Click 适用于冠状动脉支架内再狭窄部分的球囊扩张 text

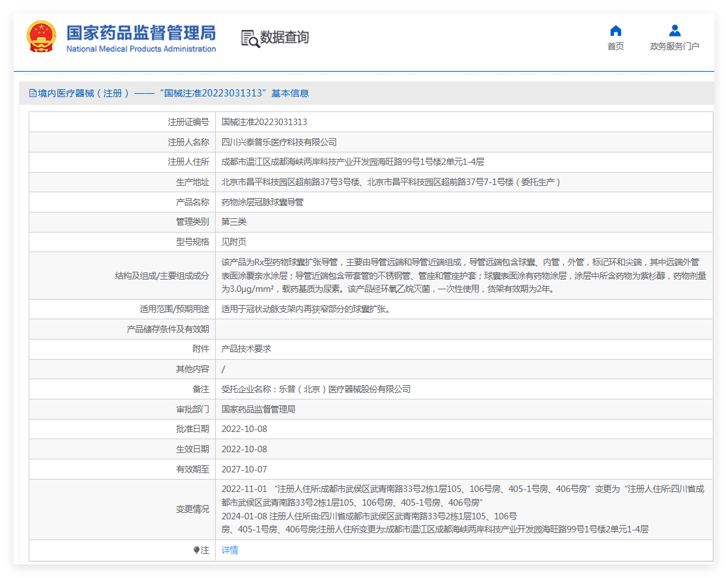coord(306,309)
